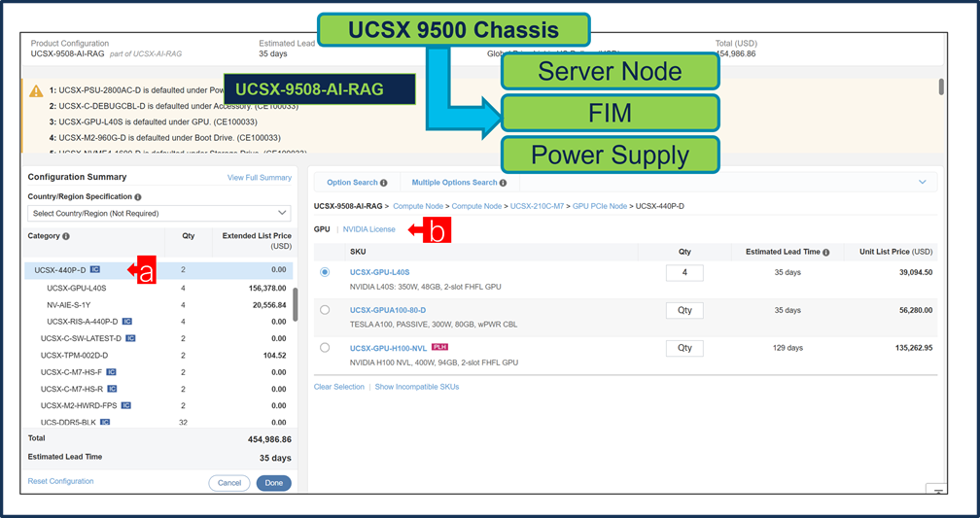Click the quantity field for UCSX-GPU-L40S
This screenshot has width=980, height=518.
684,273
